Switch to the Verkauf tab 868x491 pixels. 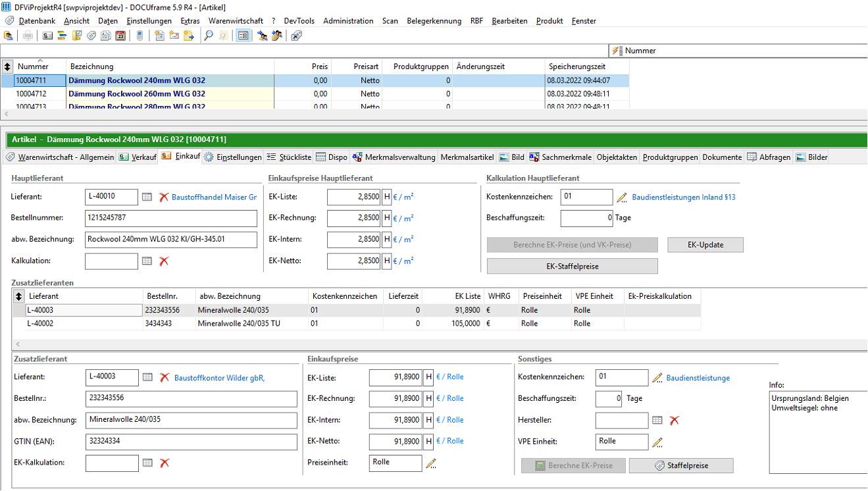point(138,157)
